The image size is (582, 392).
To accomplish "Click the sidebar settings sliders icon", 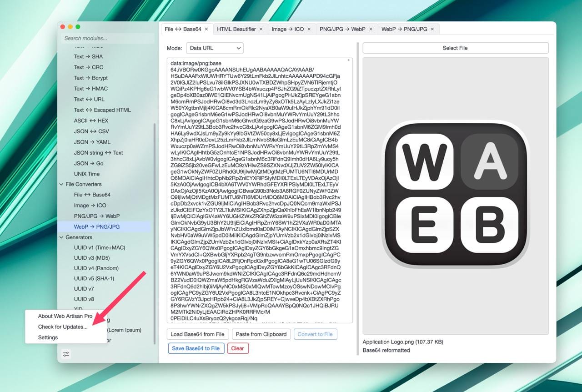I will pos(66,354).
